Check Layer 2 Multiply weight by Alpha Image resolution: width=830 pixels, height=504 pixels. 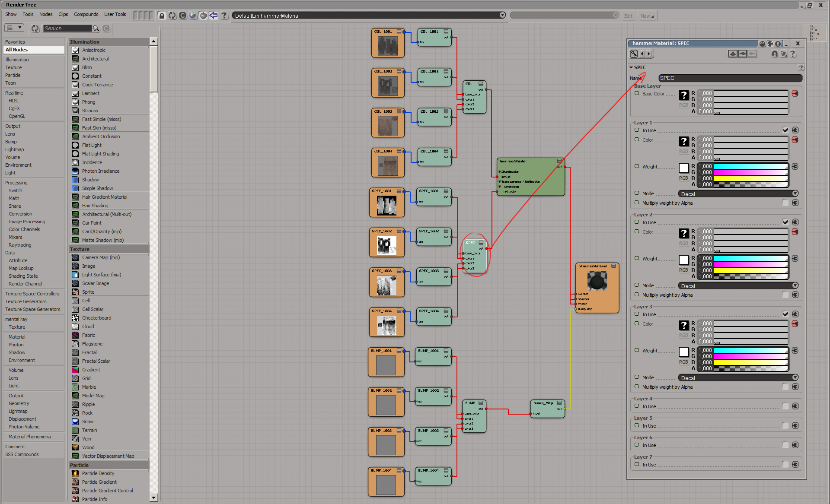pyautogui.click(x=785, y=295)
